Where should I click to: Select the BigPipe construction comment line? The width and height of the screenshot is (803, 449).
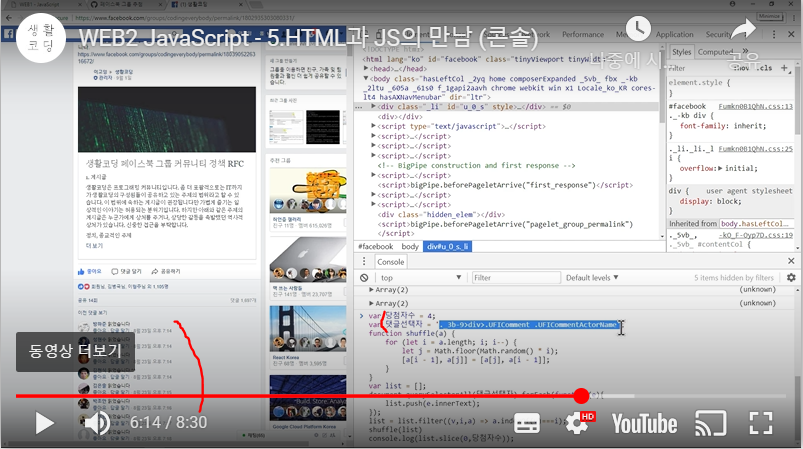476,165
